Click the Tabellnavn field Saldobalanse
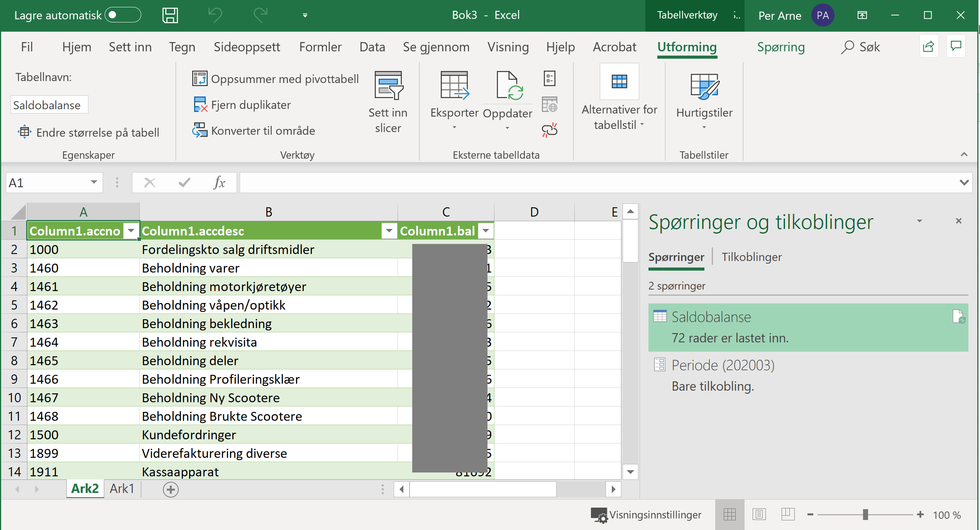The image size is (980, 530). (x=49, y=105)
